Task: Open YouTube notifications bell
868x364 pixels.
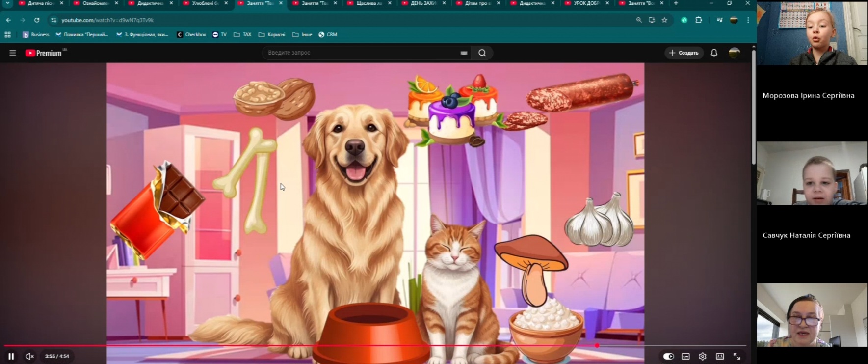Action: [714, 53]
